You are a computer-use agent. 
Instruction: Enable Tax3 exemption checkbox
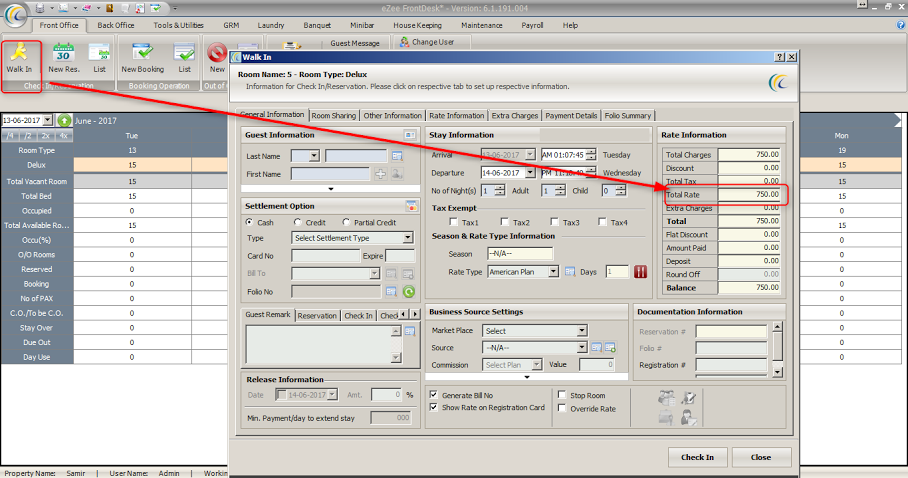click(555, 222)
